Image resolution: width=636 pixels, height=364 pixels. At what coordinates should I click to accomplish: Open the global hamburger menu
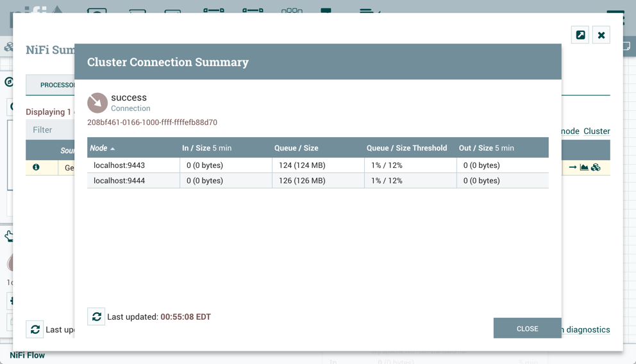(x=615, y=17)
